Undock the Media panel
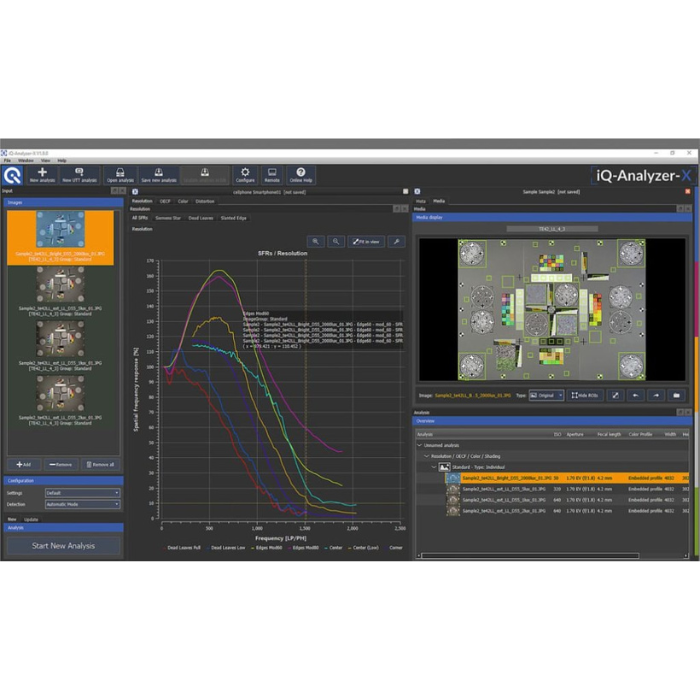Image resolution: width=700 pixels, height=700 pixels. pos(680,209)
